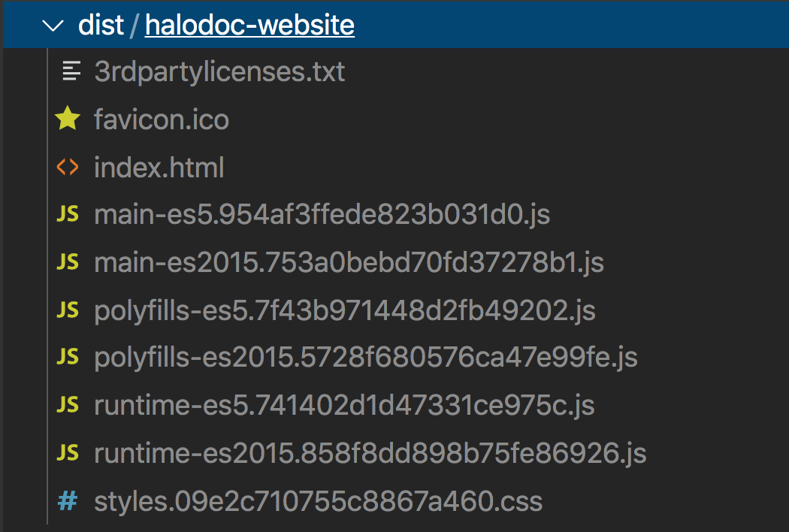Open main-es2015.753a0bebd70fd37278b1.js
Image resolution: width=789 pixels, height=532 pixels.
(x=349, y=263)
